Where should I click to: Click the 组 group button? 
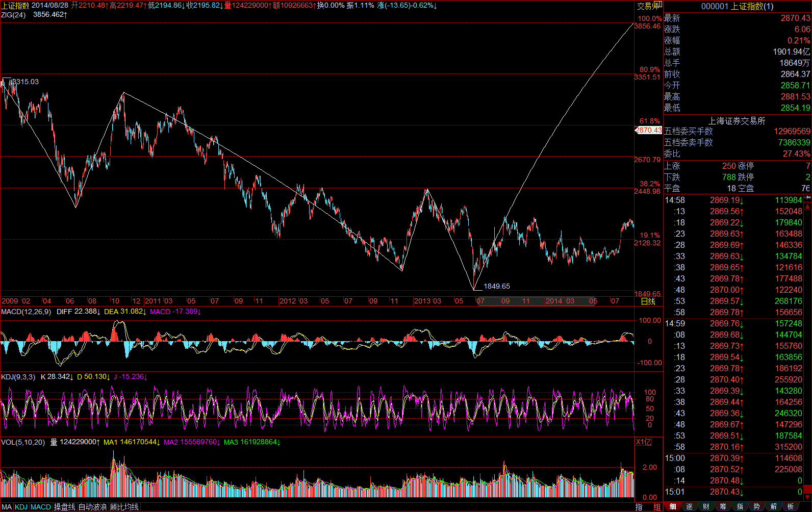(657, 507)
